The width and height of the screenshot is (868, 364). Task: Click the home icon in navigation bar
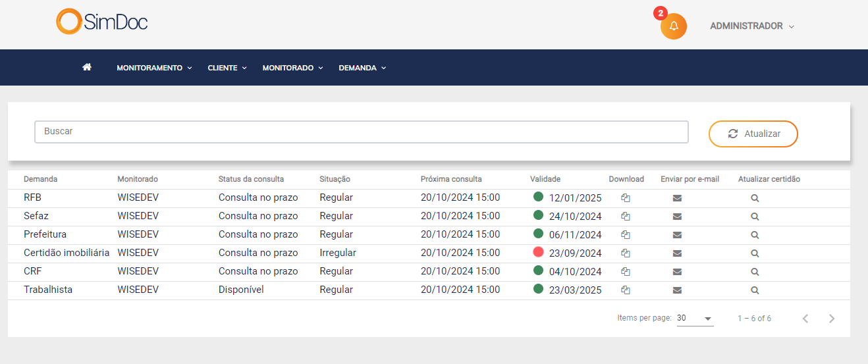coord(87,67)
